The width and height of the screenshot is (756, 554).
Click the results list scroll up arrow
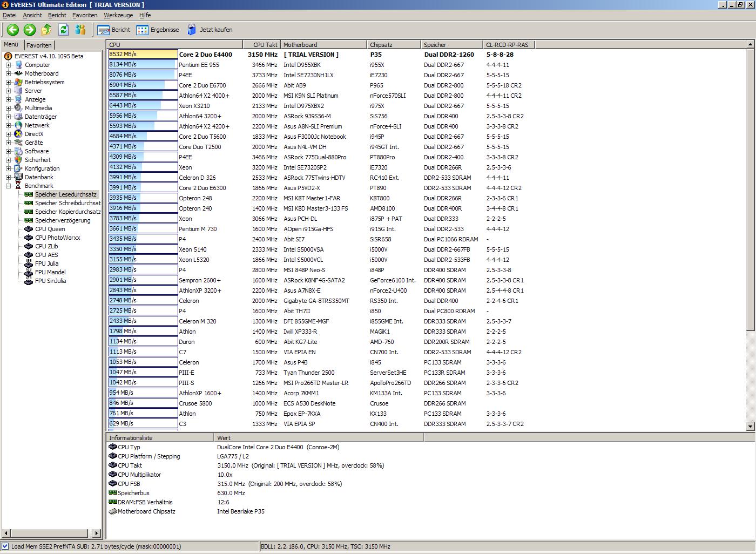[x=751, y=44]
